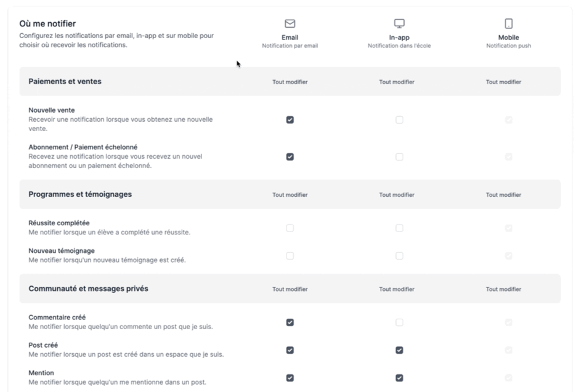Click Tout modifier Mobile in Programmes et témoignages
579x392 pixels.
tap(503, 195)
